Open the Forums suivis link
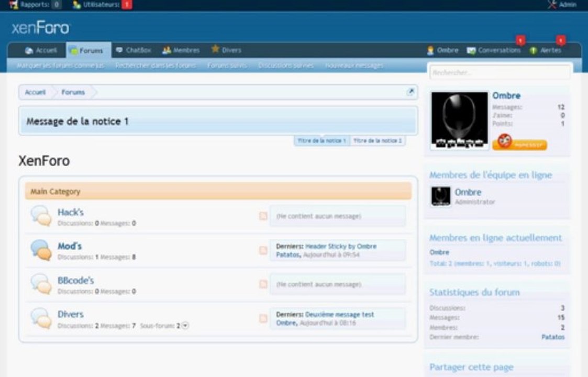 pos(227,65)
